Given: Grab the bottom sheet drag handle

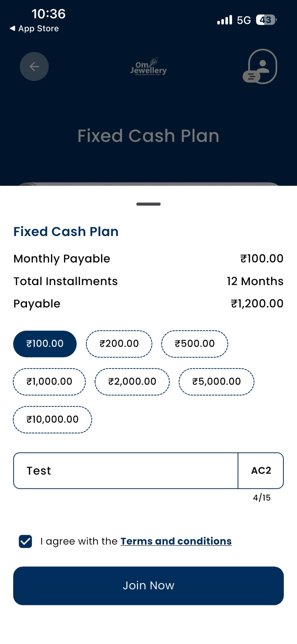Looking at the screenshot, I should pos(148,204).
